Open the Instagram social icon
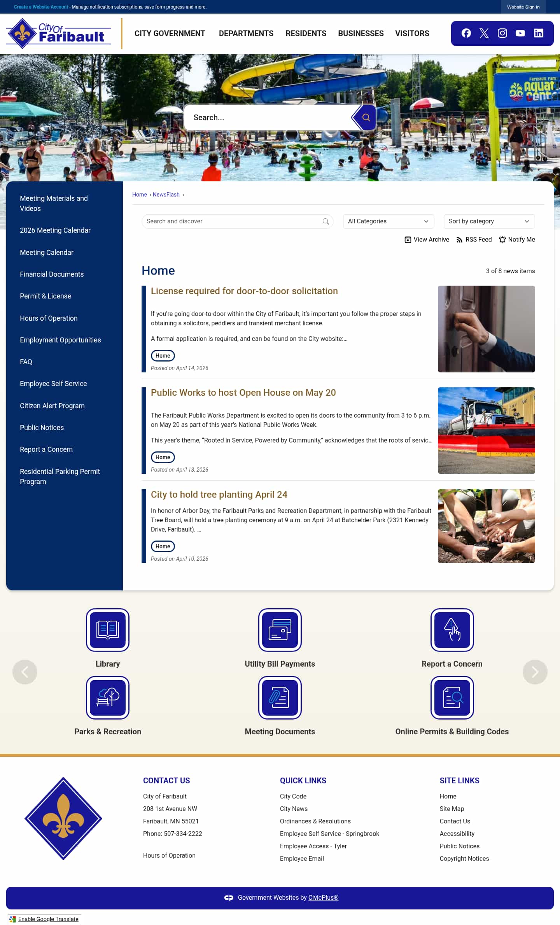This screenshot has height=925, width=560. (502, 33)
